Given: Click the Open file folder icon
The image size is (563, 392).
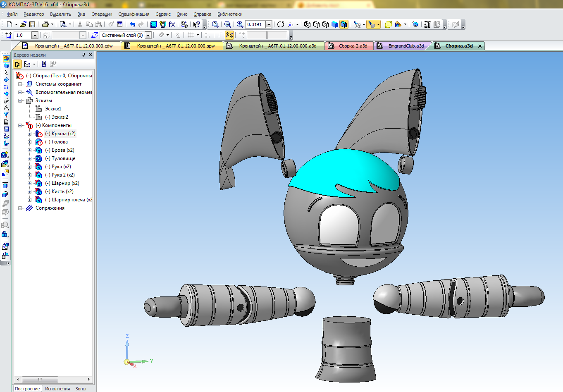Looking at the screenshot, I should pyautogui.click(x=23, y=24).
